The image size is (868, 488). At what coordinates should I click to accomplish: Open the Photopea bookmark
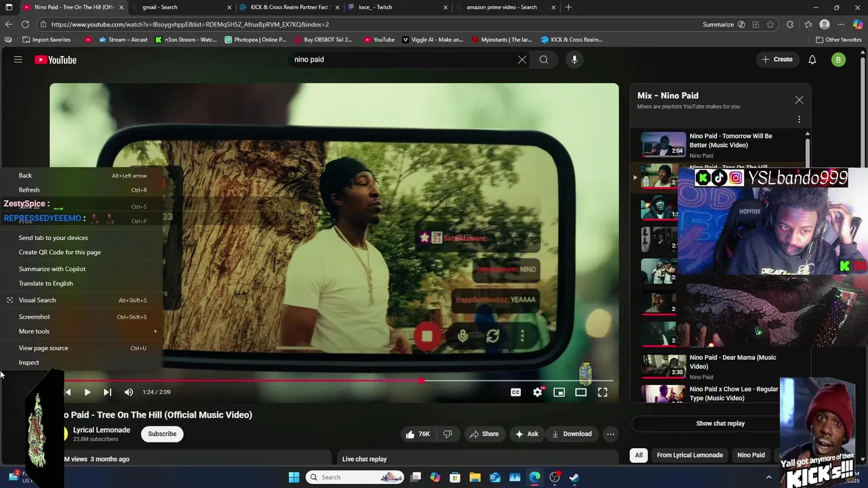point(256,39)
